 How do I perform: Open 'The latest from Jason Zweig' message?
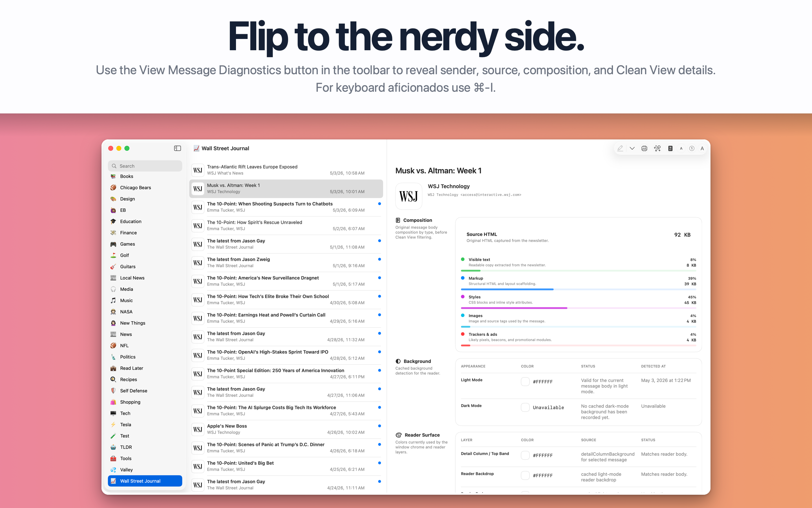(x=286, y=262)
